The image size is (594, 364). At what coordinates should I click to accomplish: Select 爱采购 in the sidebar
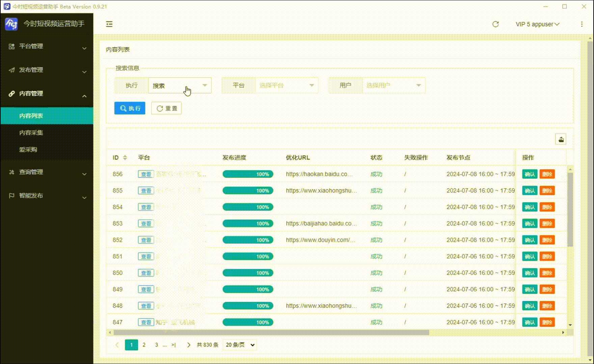tap(28, 150)
